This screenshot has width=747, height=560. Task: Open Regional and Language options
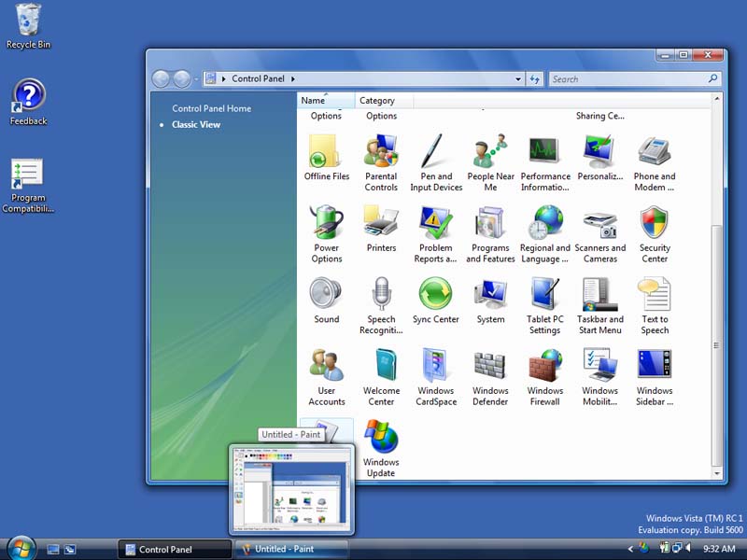(545, 234)
